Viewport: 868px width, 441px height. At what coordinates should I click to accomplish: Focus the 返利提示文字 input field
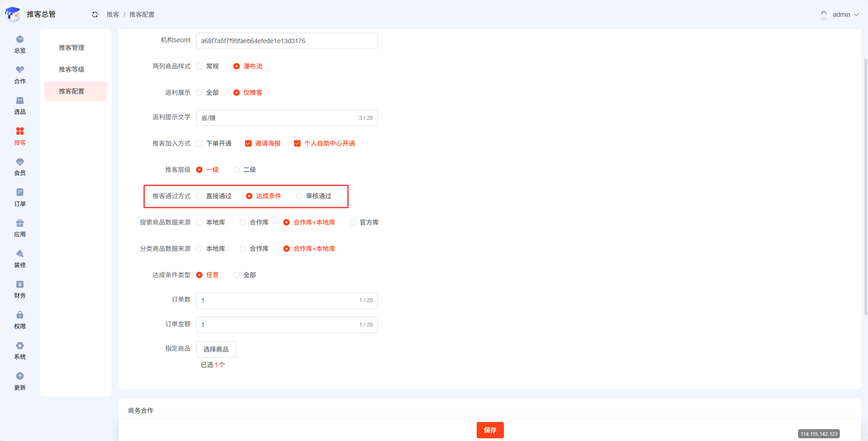278,118
